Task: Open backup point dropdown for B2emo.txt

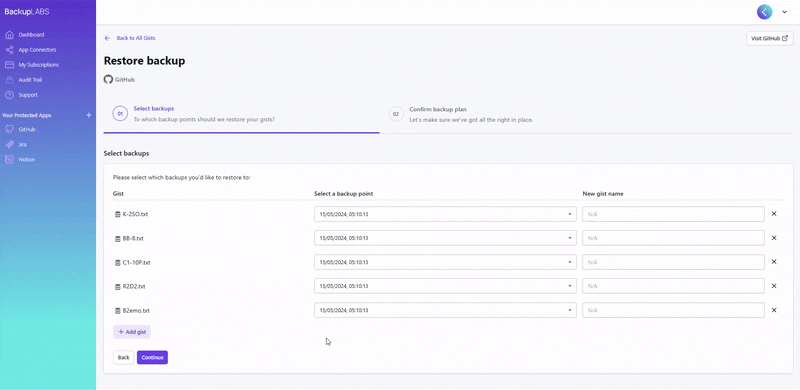Action: tap(445, 310)
